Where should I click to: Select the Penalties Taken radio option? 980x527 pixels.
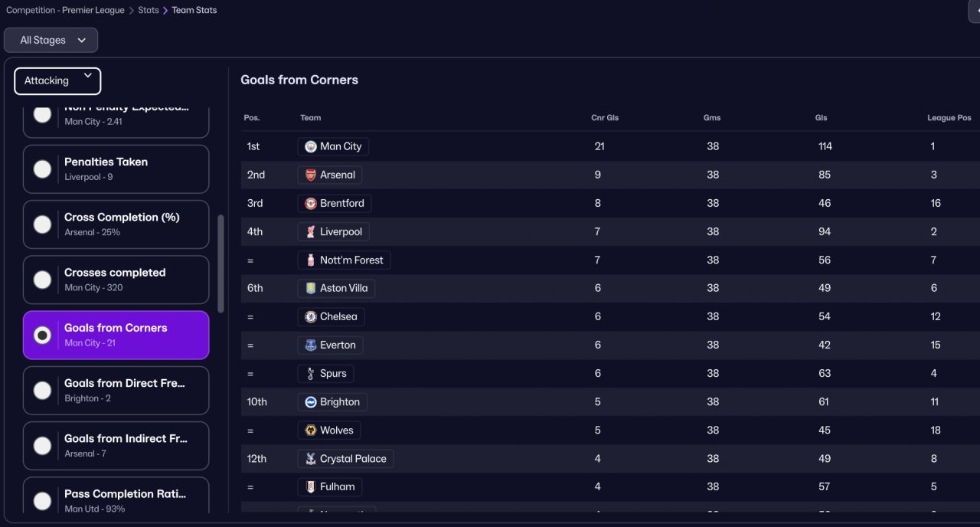coord(43,169)
